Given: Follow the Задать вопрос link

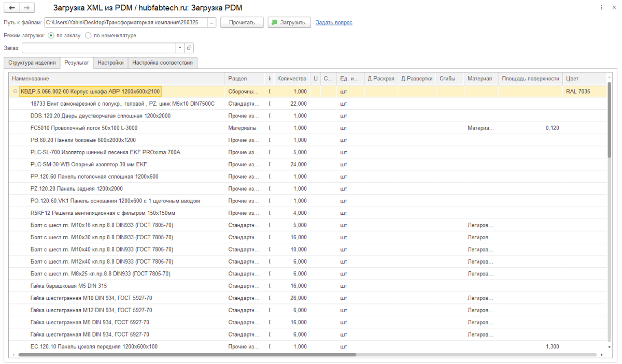Looking at the screenshot, I should pyautogui.click(x=334, y=23).
